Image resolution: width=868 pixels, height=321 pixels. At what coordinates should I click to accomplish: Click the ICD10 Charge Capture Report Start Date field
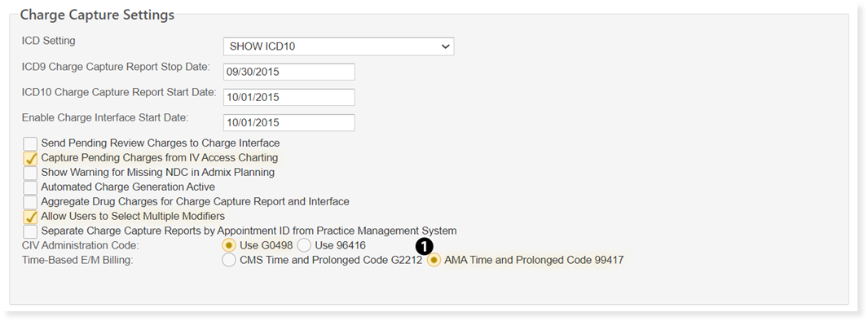(289, 97)
